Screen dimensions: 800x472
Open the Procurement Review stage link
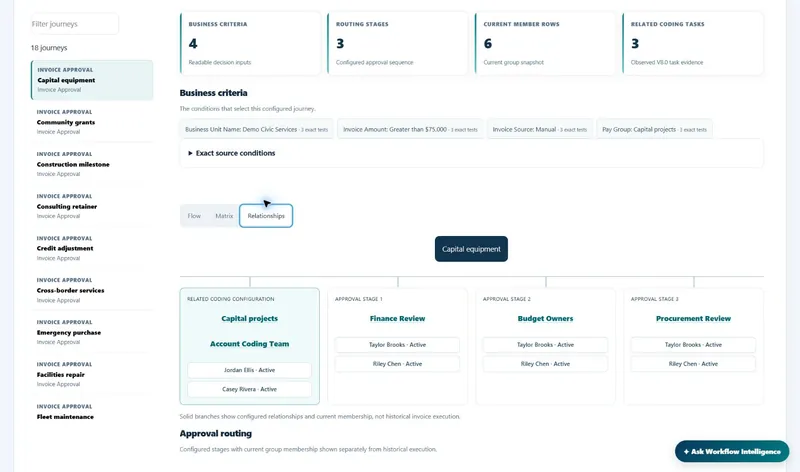[x=693, y=318]
